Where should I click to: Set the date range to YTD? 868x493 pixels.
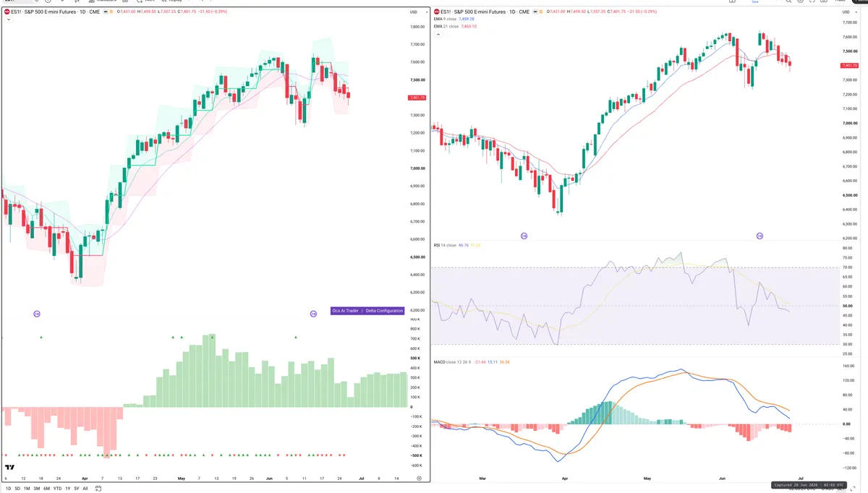coord(57,489)
